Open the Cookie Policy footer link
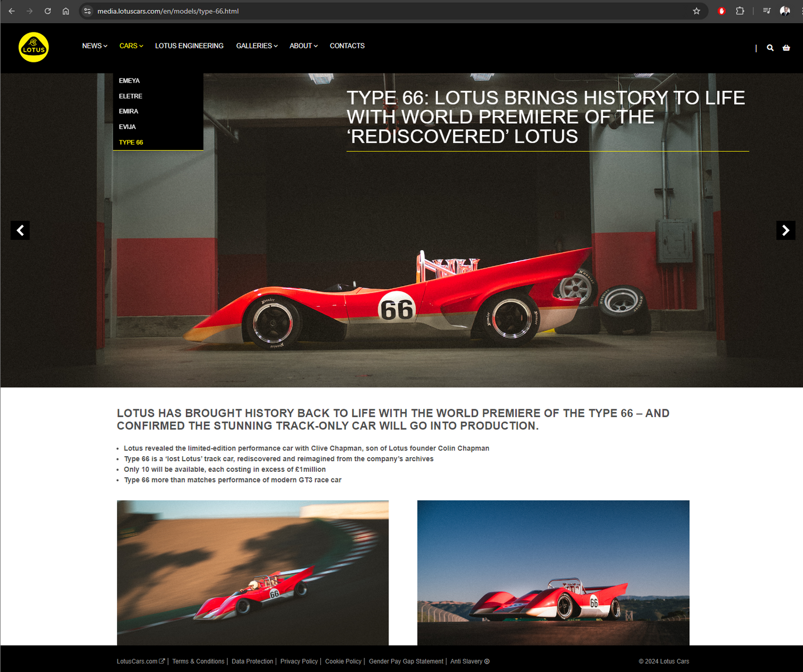Viewport: 803px width, 672px height. [343, 661]
